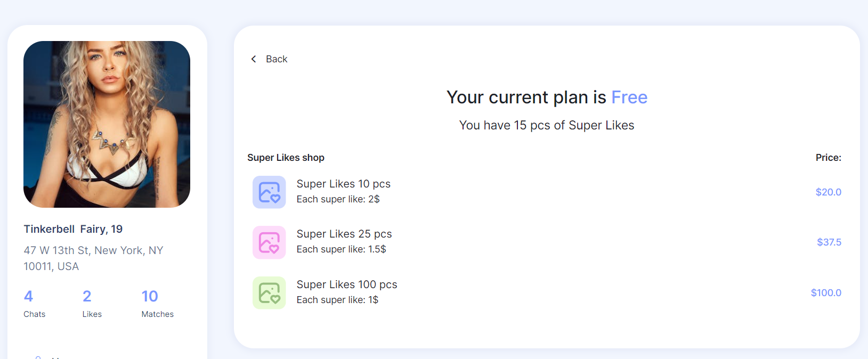868x359 pixels.
Task: Buy Super Likes for $100.0
Action: tap(826, 292)
